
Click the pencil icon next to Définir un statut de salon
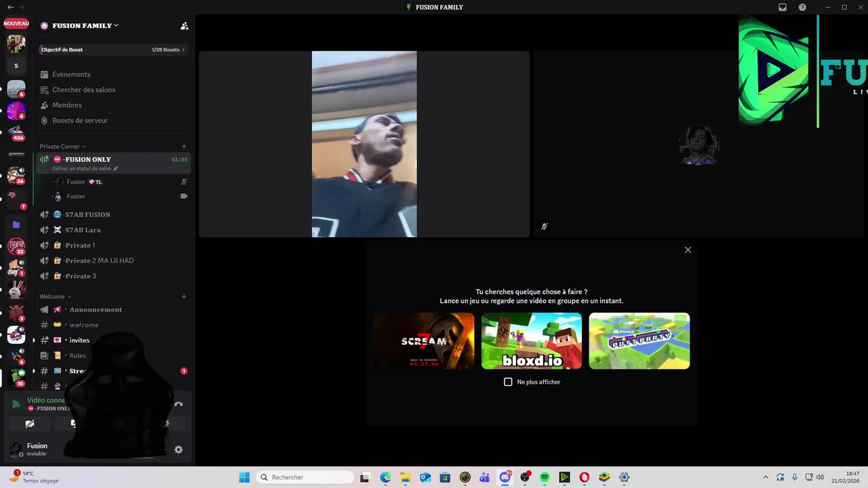click(115, 169)
